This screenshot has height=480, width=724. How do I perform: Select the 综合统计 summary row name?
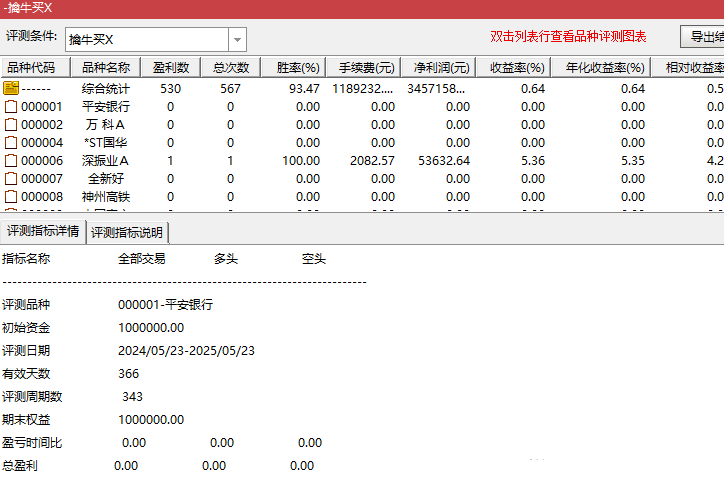click(x=105, y=89)
